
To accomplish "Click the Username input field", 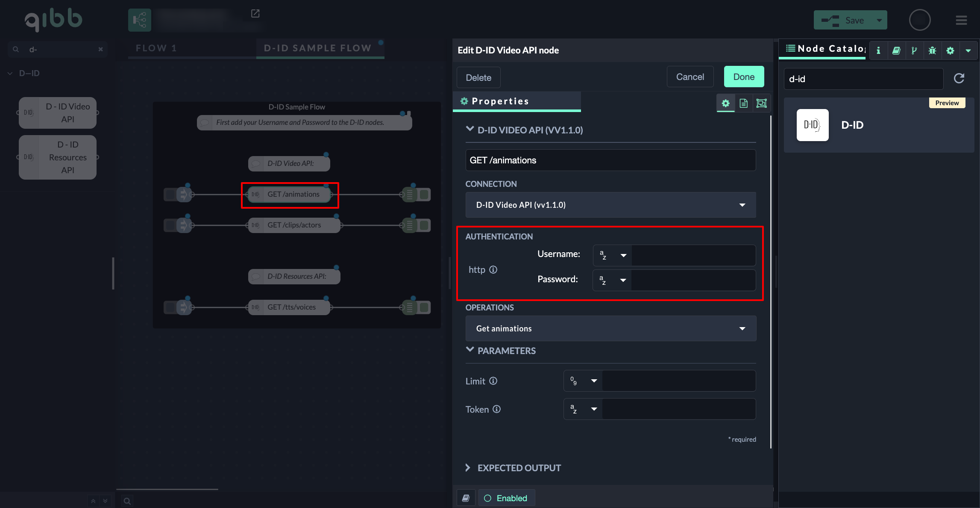I will (693, 255).
